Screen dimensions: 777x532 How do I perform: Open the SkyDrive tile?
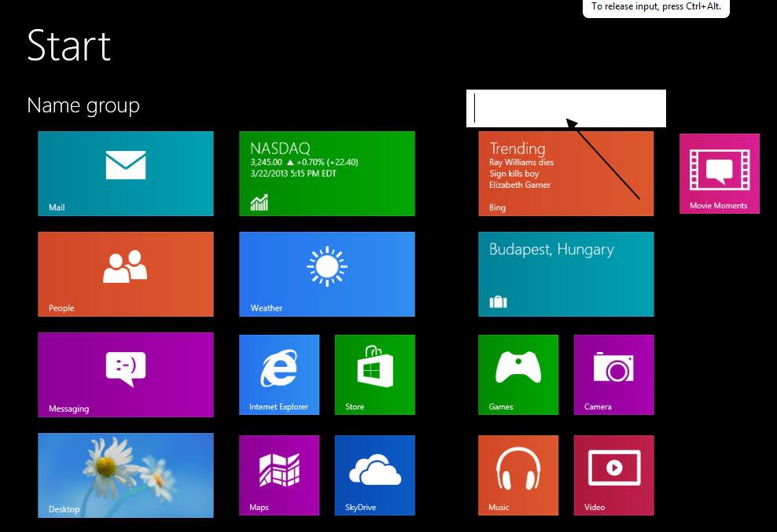click(x=375, y=475)
